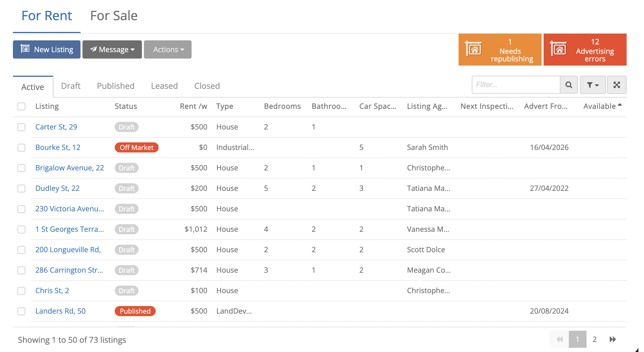Click the Advertising errors sign icon
644x352 pixels.
pos(558,48)
